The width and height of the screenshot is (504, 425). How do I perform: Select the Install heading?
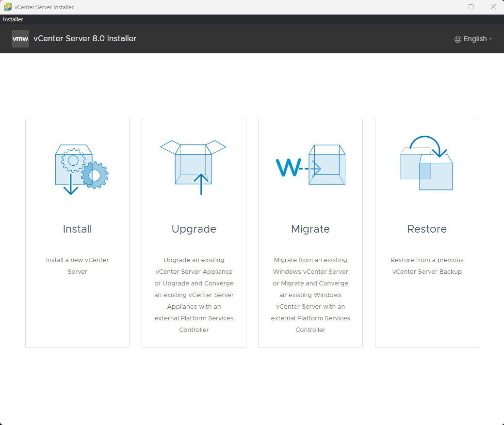point(78,229)
